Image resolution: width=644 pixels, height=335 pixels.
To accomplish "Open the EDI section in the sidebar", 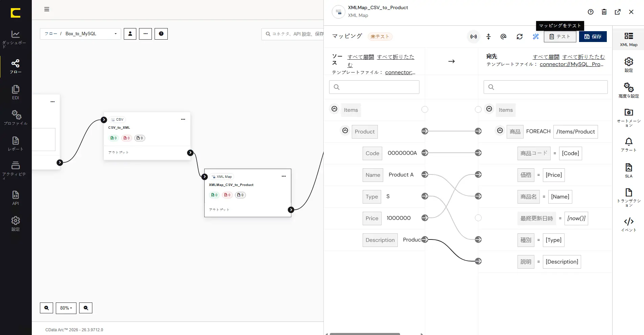I will (x=16, y=92).
